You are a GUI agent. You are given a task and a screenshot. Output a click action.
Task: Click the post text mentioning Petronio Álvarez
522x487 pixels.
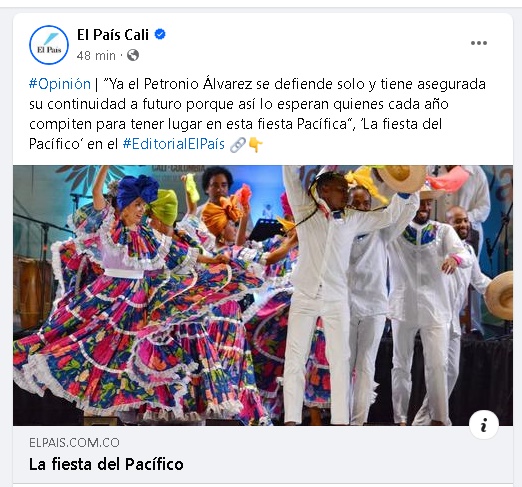click(257, 114)
